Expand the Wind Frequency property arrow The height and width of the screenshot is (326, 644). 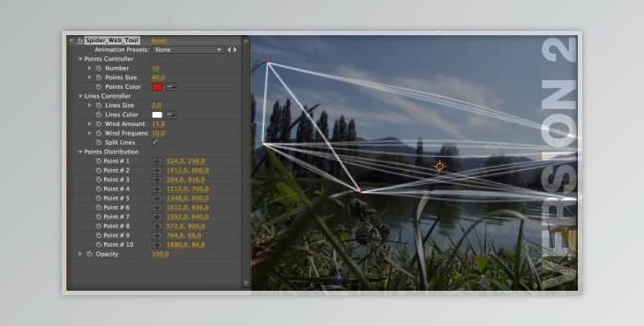(x=90, y=133)
